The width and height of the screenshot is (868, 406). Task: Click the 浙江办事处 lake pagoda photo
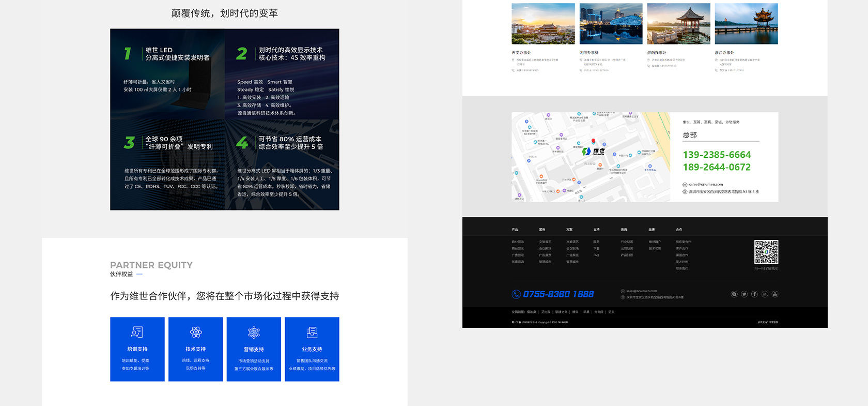[747, 24]
